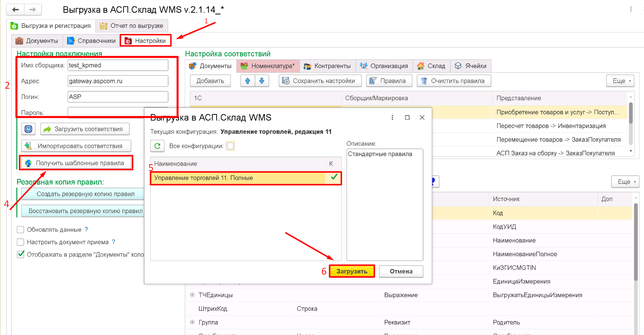This screenshot has width=644, height=335.
Task: Open the upper 'Еще' dropdown
Action: tap(620, 81)
